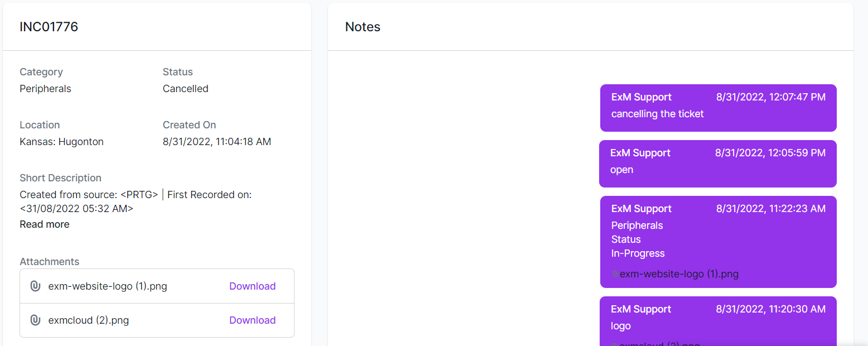The width and height of the screenshot is (868, 346).
Task: Click the Notes panel heading
Action: point(363,27)
